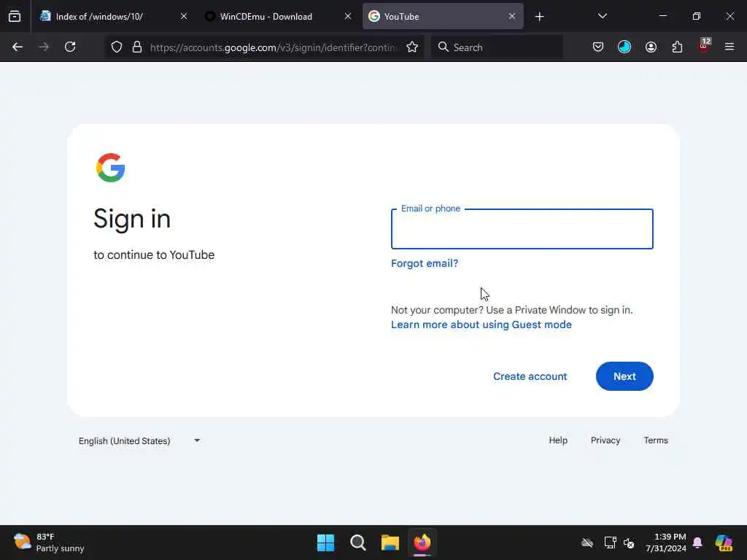The width and height of the screenshot is (747, 560).
Task: Open uBlock extension with 12 badge
Action: 704,46
